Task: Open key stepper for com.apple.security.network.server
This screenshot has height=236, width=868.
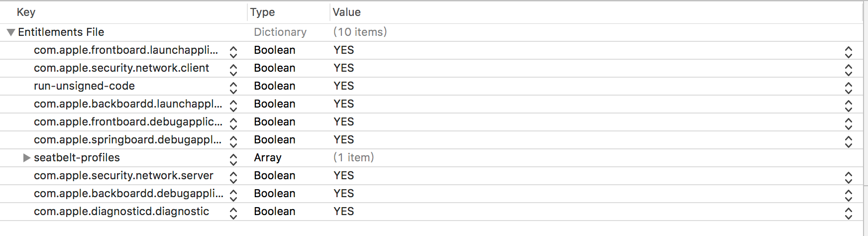Action: point(233,178)
